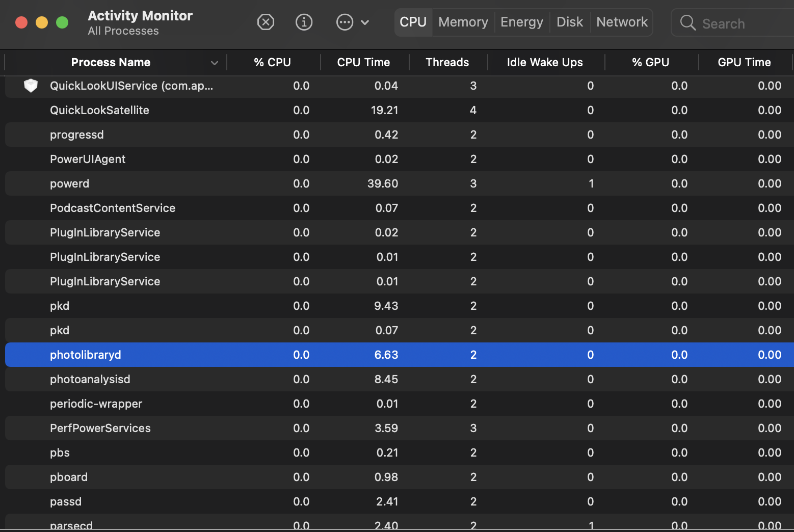Sort by the Threads column header
Screen dimensions: 794x532
447,63
